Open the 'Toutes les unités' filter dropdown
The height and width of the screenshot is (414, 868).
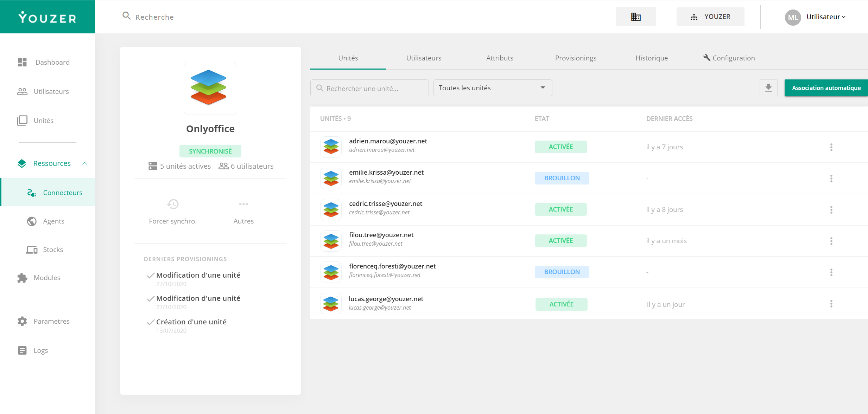(x=493, y=88)
